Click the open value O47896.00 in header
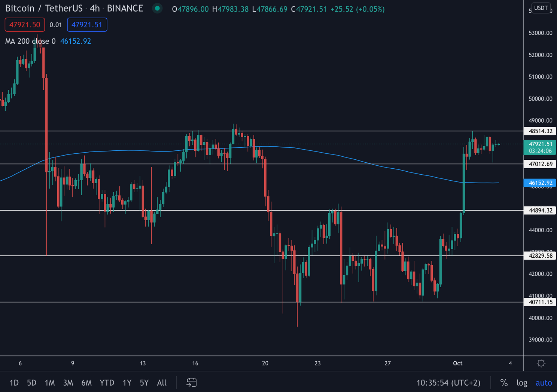Viewport: 557px width, 392px height. coord(190,9)
